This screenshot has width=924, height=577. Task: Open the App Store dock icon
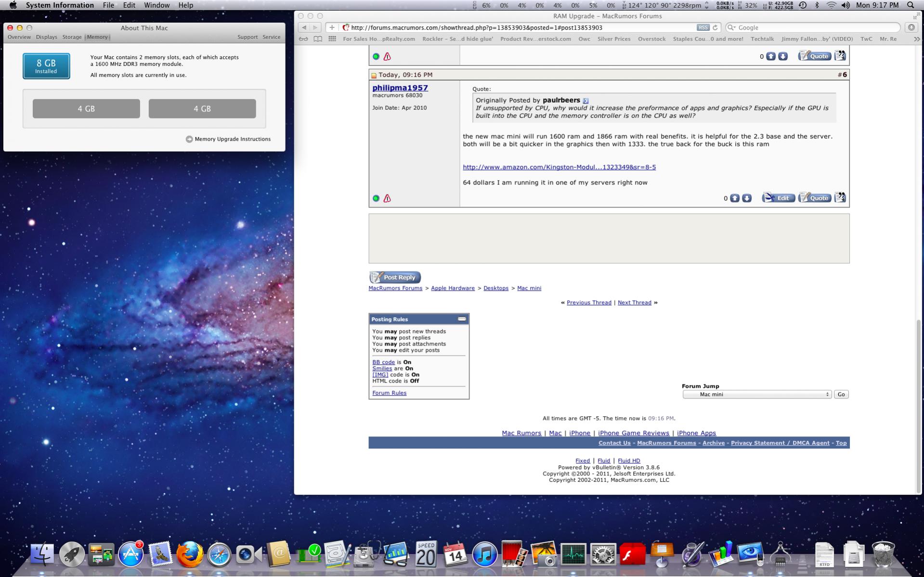point(131,555)
